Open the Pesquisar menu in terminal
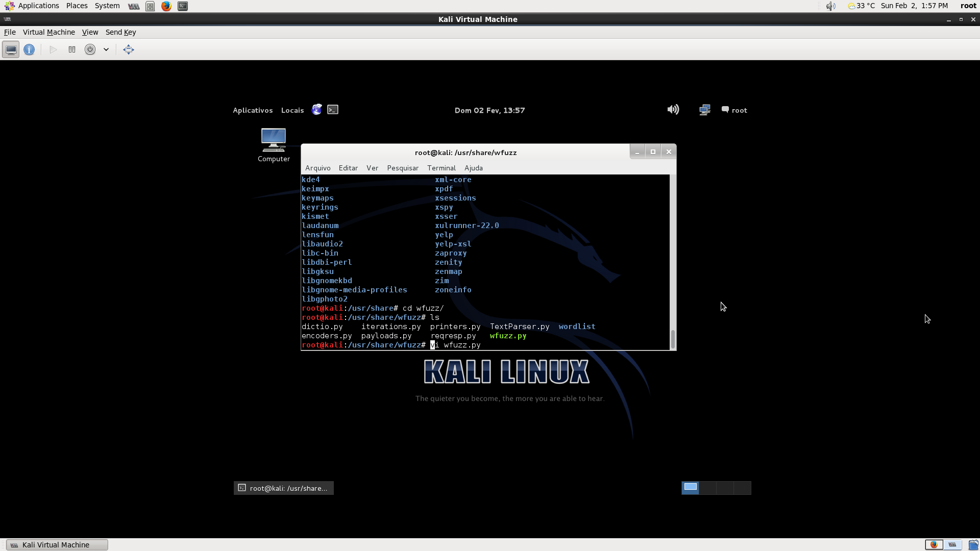Screen dimensions: 980x551 pos(403,168)
